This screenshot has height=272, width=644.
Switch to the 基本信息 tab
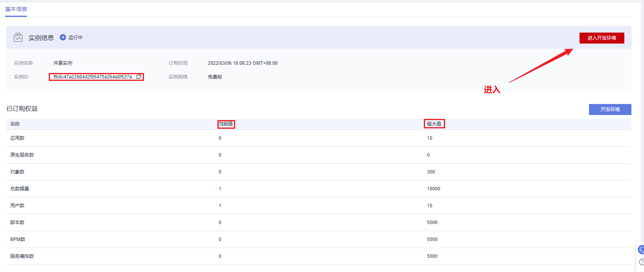tap(16, 9)
